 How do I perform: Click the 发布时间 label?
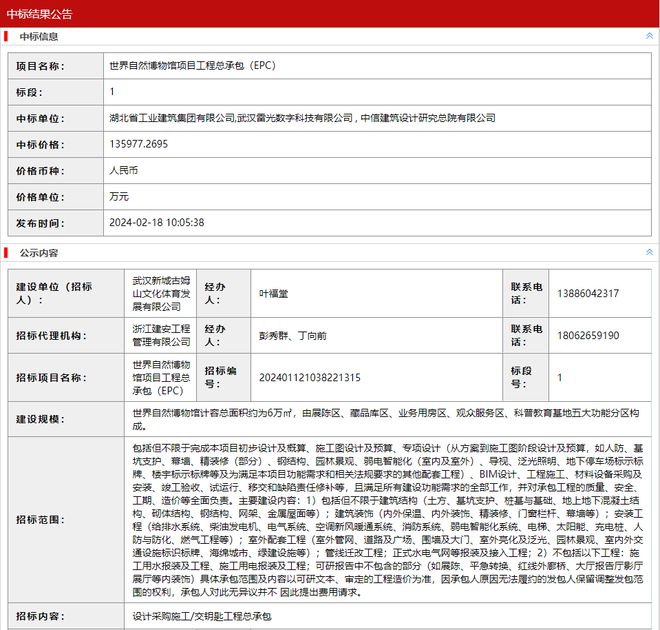tap(40, 223)
